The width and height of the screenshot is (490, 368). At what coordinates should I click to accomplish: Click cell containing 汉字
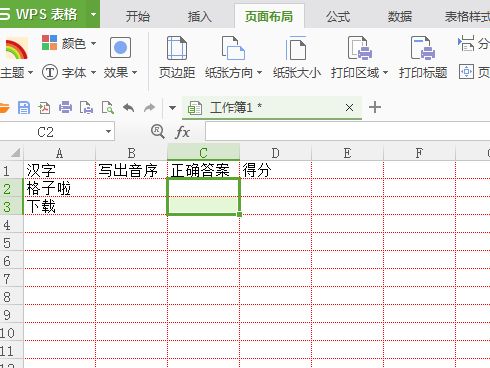[x=59, y=170]
